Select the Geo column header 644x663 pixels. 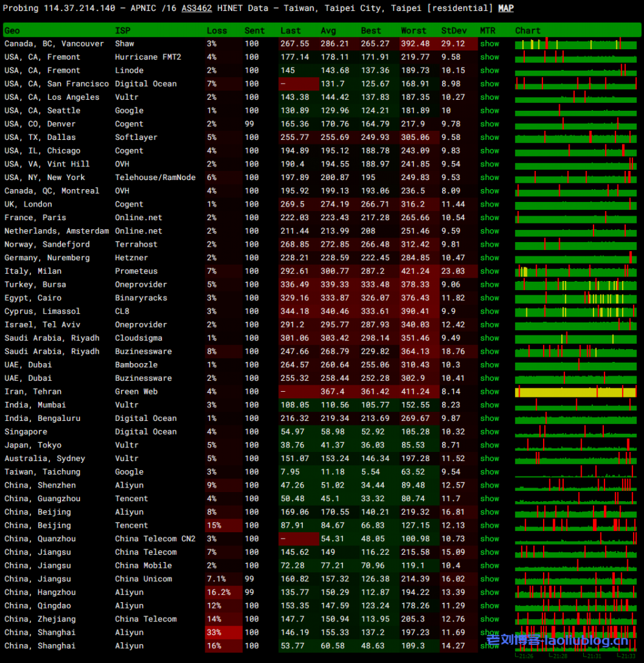pos(12,30)
